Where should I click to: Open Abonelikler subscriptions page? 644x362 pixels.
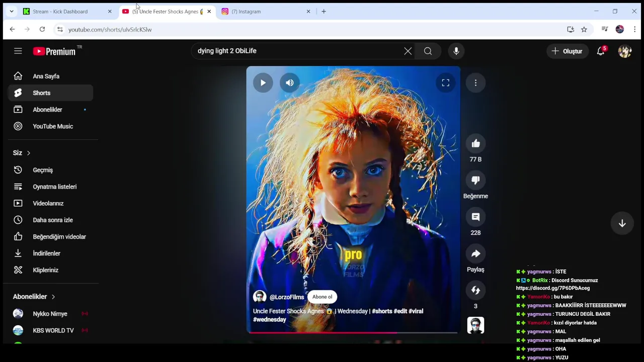(50, 110)
